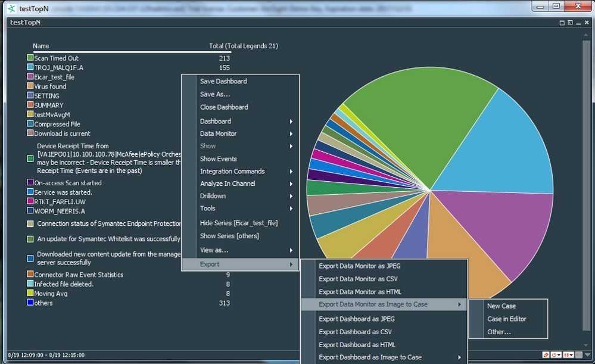The width and height of the screenshot is (595, 364).
Task: Select Export Dashboard as JPEG
Action: [x=384, y=319]
